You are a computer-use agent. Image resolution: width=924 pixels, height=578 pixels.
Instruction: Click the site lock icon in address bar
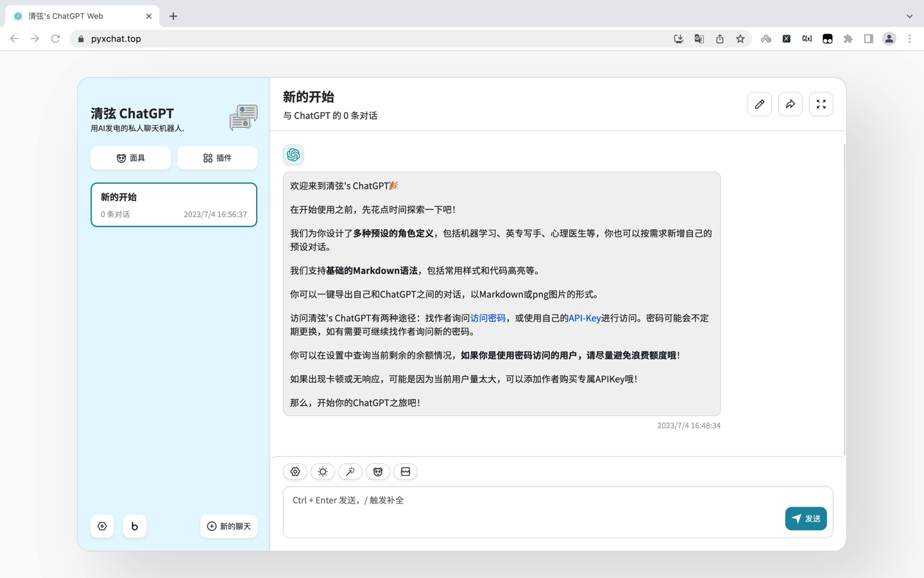click(81, 39)
